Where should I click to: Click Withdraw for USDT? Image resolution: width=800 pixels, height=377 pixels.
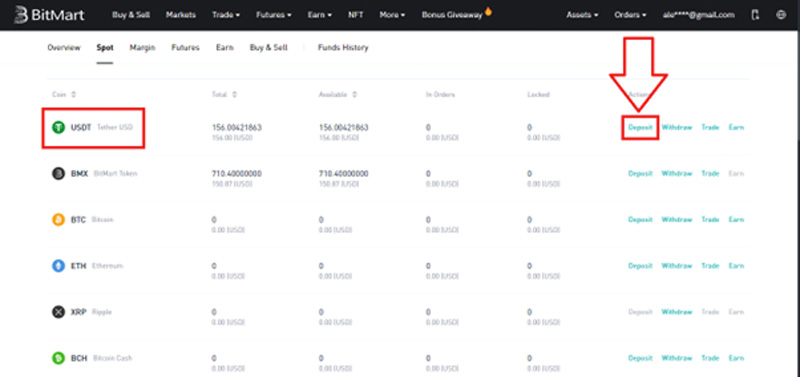[677, 128]
